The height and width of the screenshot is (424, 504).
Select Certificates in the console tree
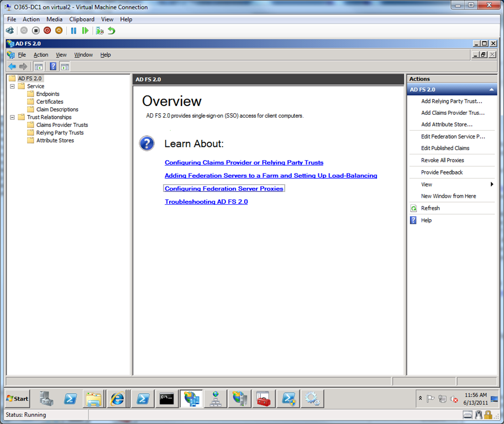[50, 102]
